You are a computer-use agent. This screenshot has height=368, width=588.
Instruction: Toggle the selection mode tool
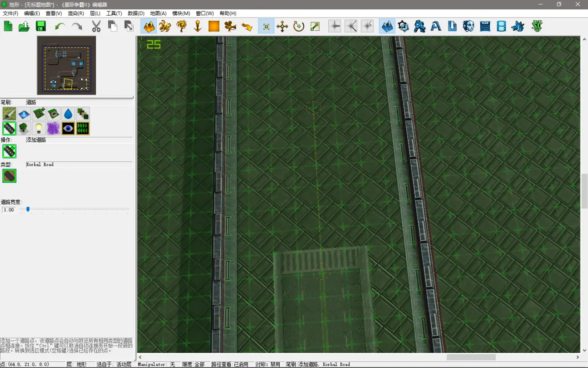point(266,26)
